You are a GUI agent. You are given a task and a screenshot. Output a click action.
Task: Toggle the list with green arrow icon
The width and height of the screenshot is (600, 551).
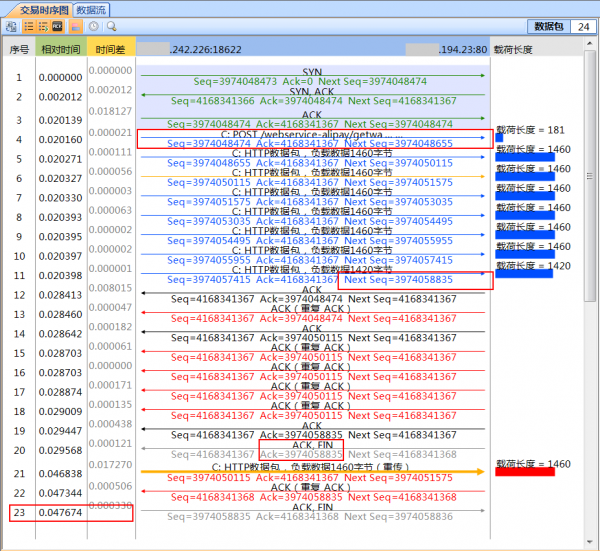click(x=43, y=26)
